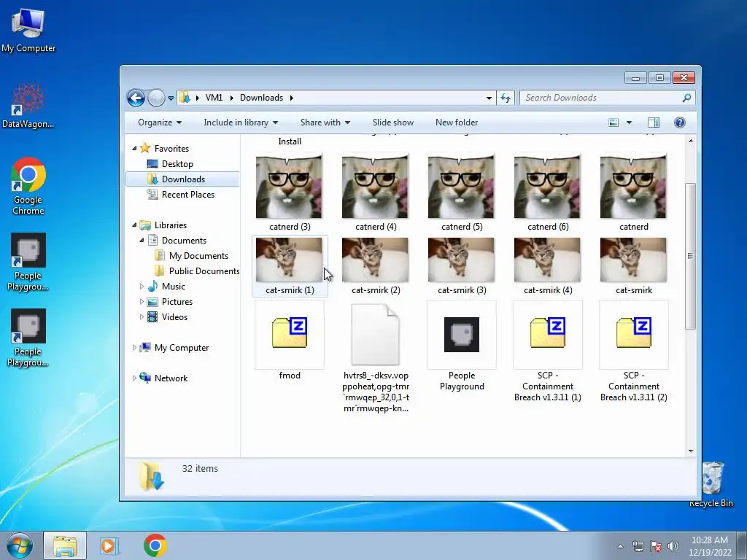Open recent pages dropdown arrow
This screenshot has height=560, width=747.
pyautogui.click(x=171, y=98)
